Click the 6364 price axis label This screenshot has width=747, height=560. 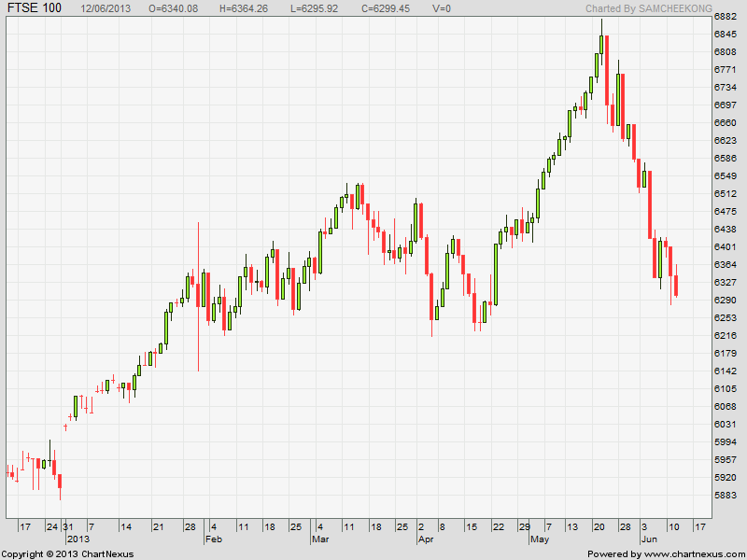pyautogui.click(x=726, y=264)
